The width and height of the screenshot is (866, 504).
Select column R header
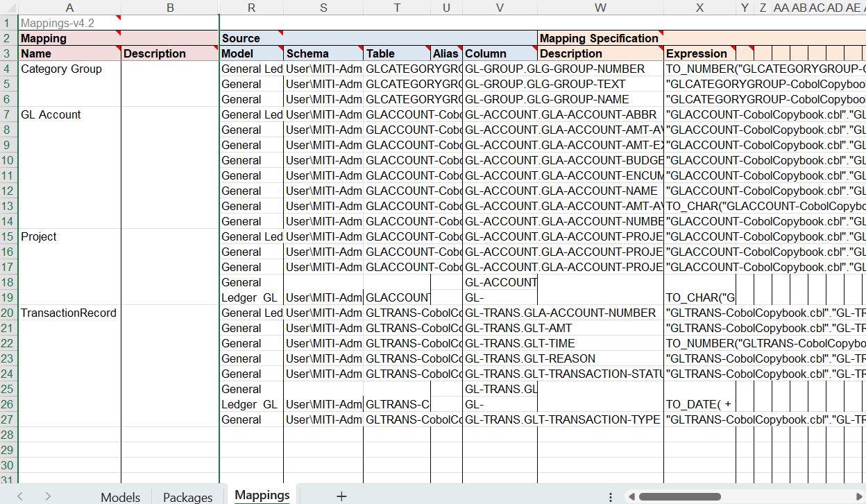click(x=251, y=7)
